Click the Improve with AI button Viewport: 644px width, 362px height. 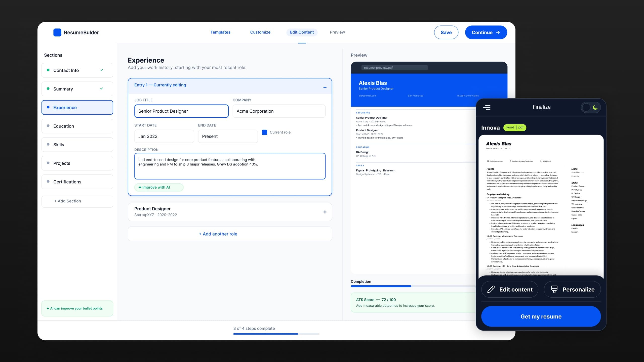tap(159, 187)
